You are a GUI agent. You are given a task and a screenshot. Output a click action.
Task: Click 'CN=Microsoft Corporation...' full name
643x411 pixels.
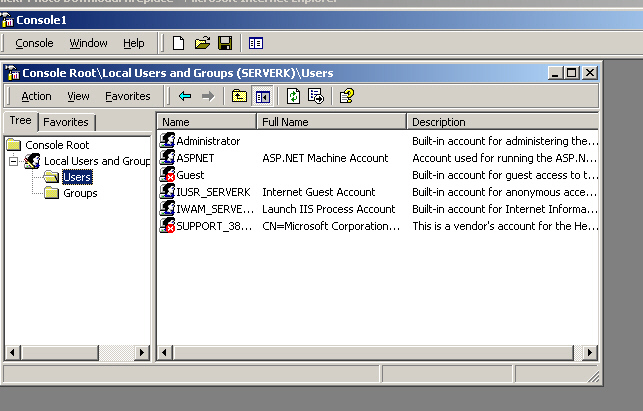(x=331, y=226)
